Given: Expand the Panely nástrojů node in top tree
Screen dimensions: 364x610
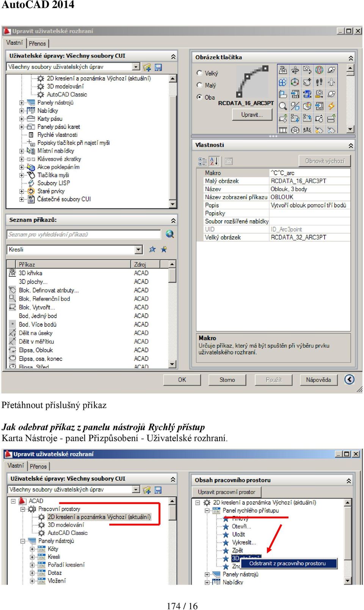Looking at the screenshot, I should (x=22, y=103).
